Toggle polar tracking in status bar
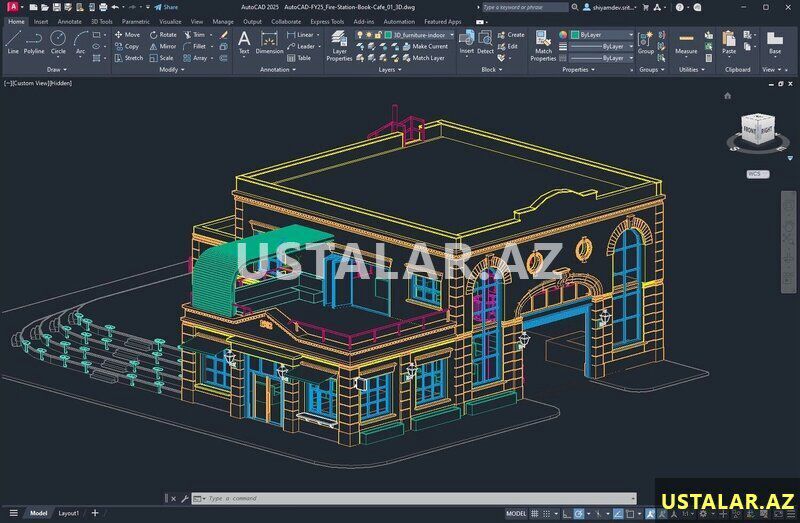 coord(579,514)
